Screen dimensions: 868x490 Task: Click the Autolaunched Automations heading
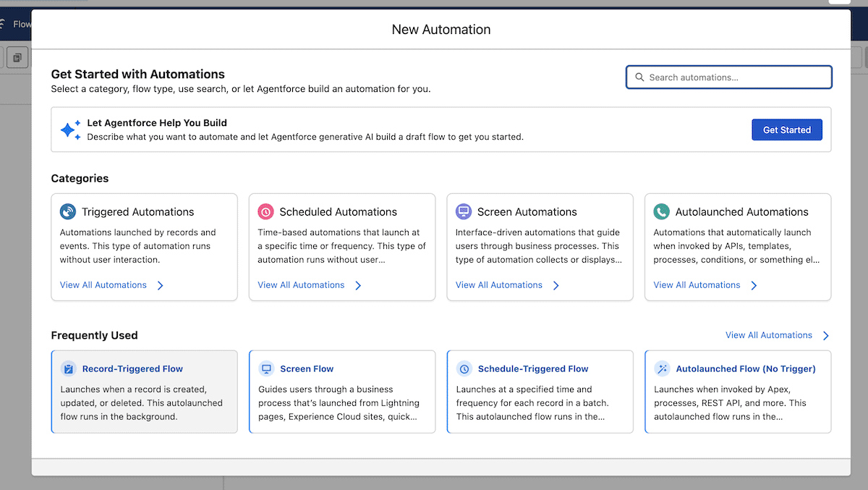pos(742,212)
